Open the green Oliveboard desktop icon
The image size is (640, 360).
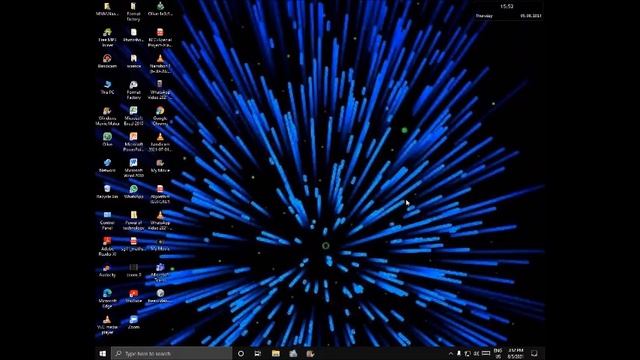[x=107, y=139]
